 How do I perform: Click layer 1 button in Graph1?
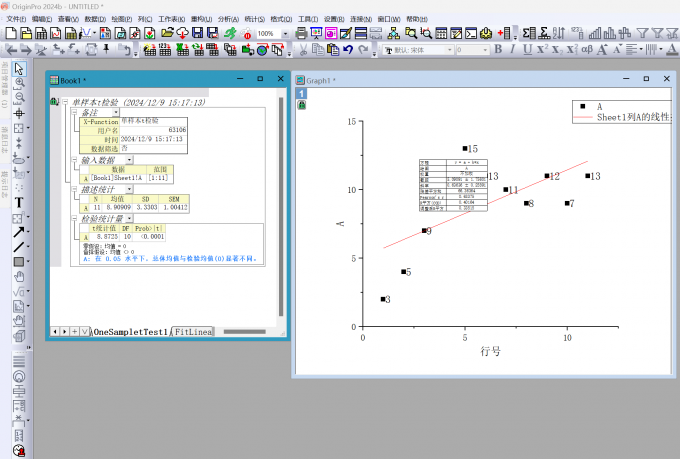click(301, 94)
